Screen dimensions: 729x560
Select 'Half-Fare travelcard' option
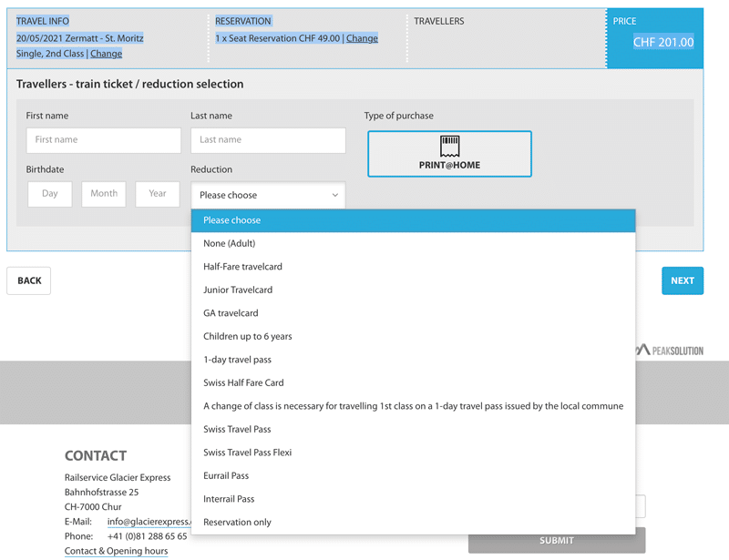pyautogui.click(x=413, y=267)
